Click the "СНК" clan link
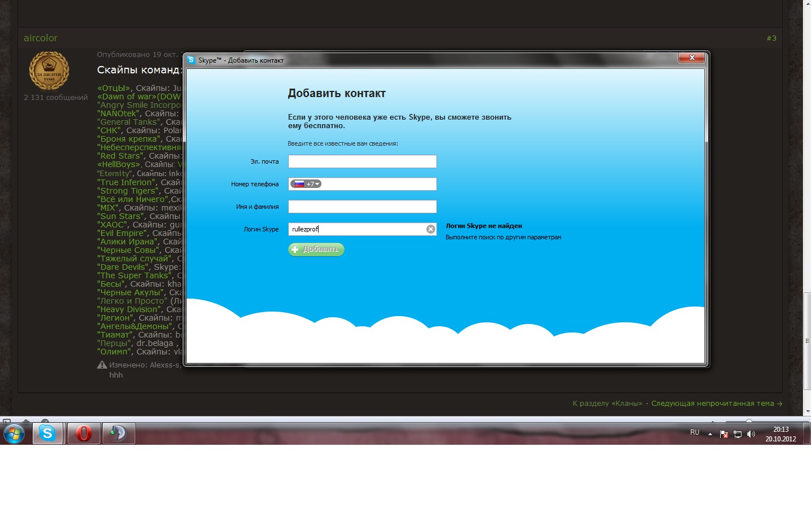The height and width of the screenshot is (508, 812). tap(109, 130)
